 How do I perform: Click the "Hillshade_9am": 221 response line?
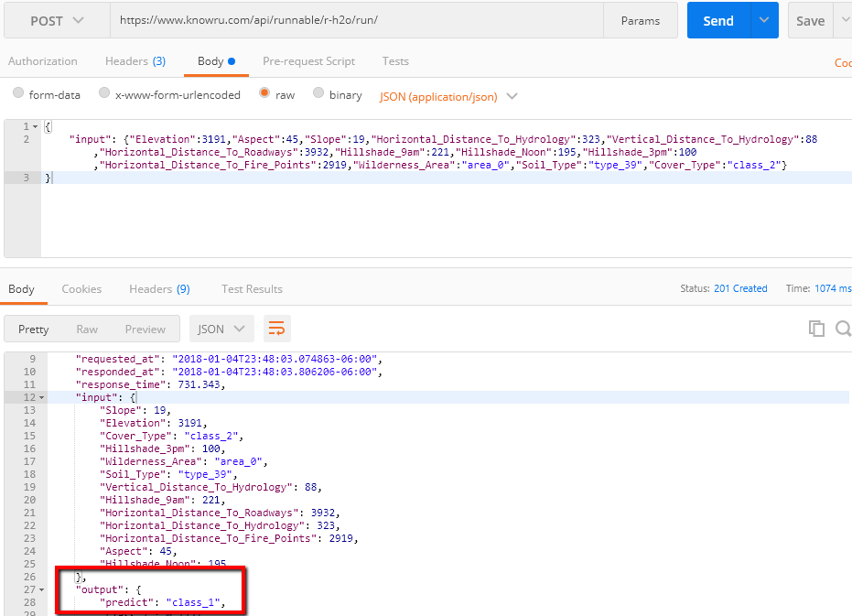[163, 500]
